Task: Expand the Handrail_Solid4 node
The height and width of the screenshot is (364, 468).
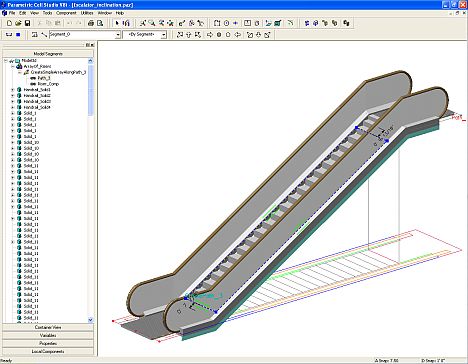Action: [13, 107]
